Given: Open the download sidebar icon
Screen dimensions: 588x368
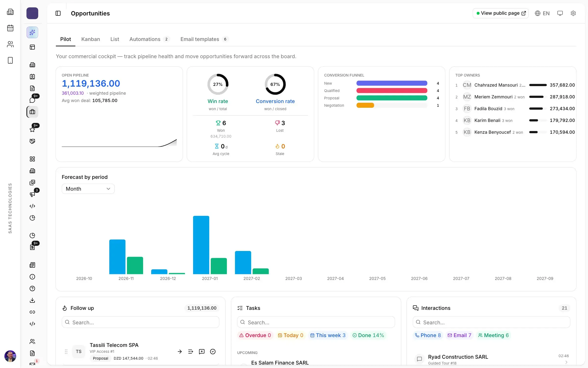Looking at the screenshot, I should click(32, 300).
